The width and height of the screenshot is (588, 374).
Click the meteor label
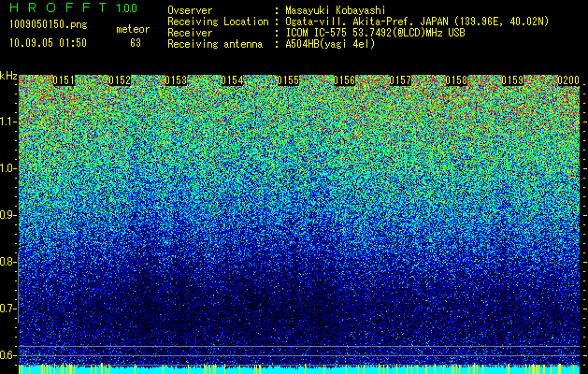point(133,29)
